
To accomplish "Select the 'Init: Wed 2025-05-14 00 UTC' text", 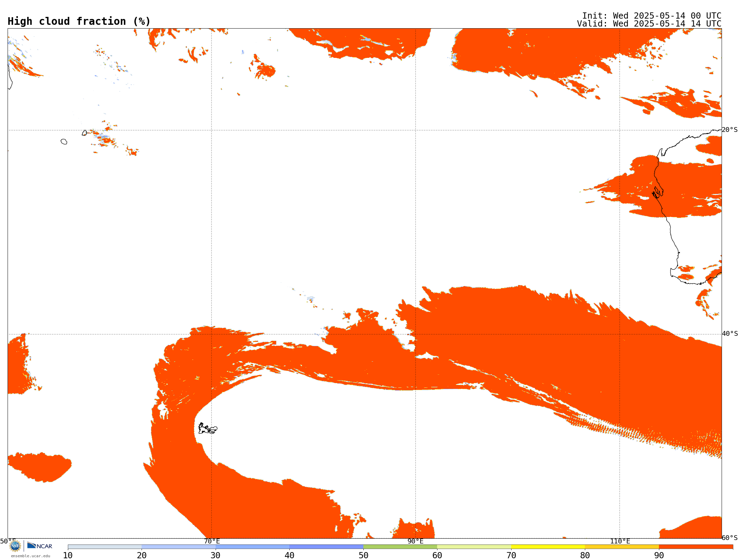I will [652, 16].
